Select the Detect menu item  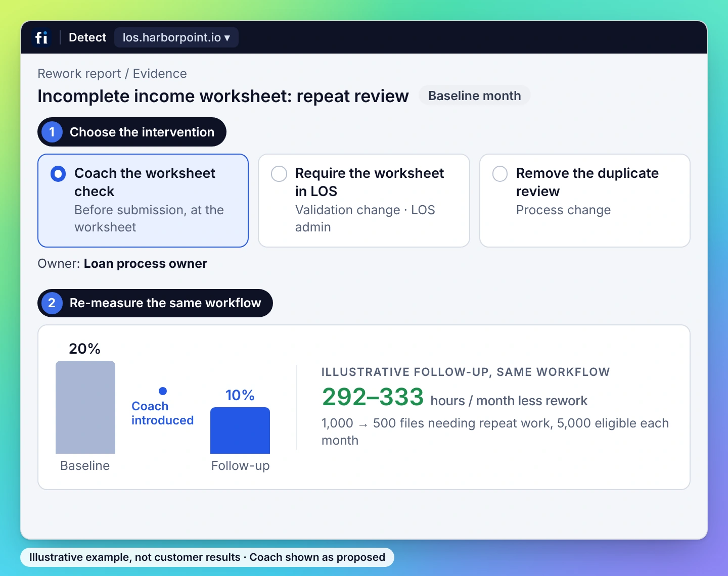(x=87, y=37)
